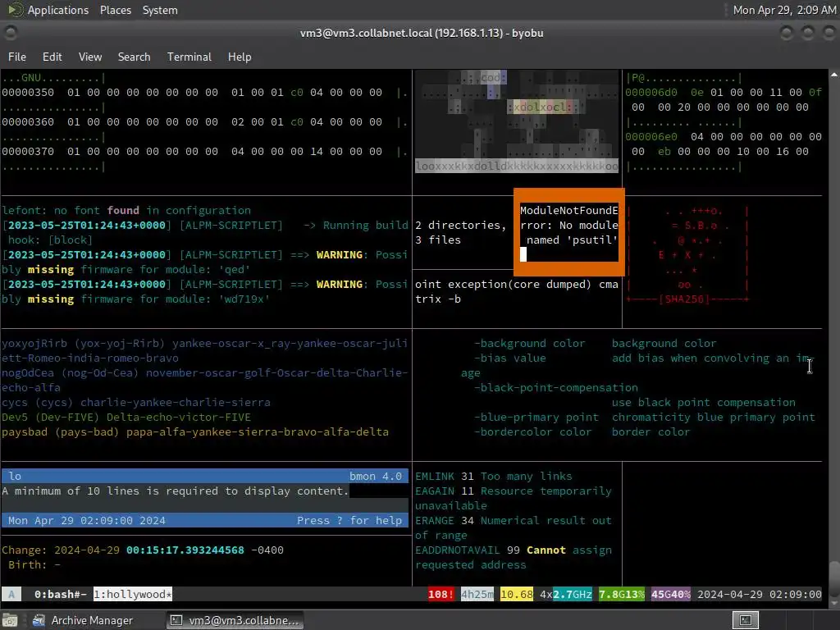
Task: Click the show desktop icon in the taskbar
Action: 10,620
